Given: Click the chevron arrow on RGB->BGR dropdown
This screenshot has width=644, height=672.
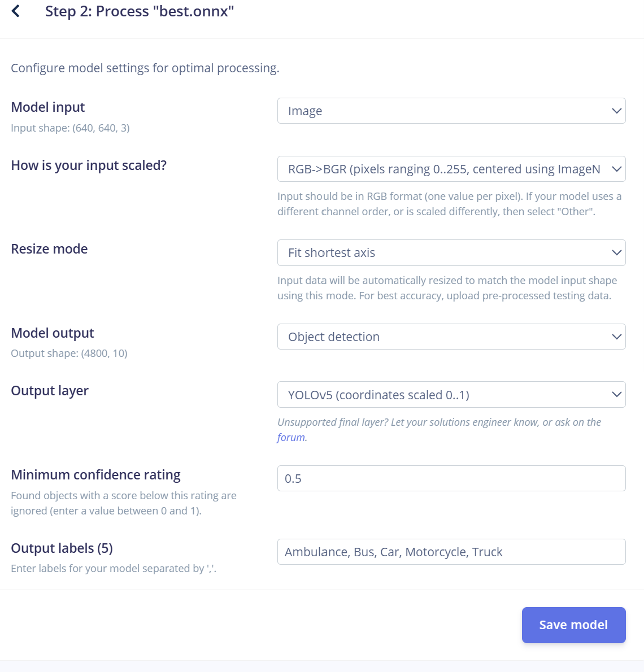Looking at the screenshot, I should [616, 169].
